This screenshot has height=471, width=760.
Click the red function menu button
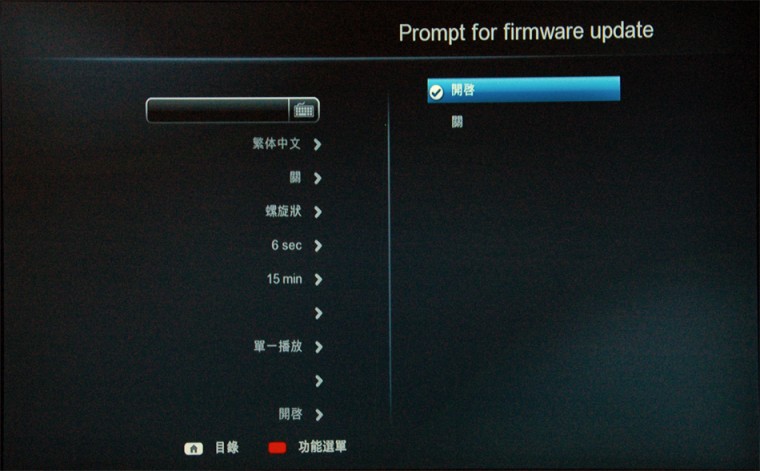(x=277, y=448)
